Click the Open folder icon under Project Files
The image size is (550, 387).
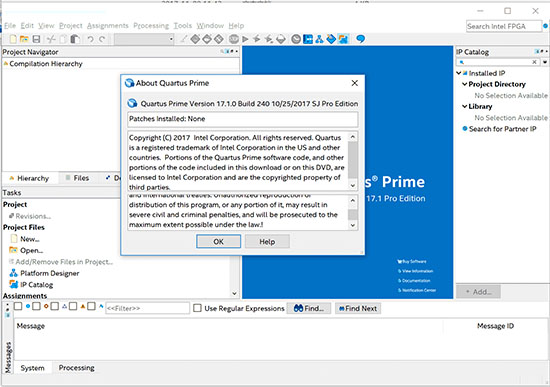click(x=13, y=250)
